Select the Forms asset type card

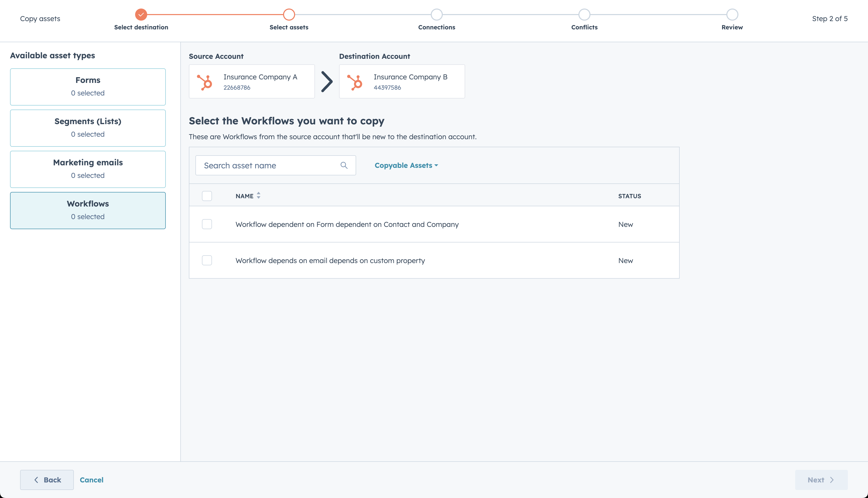[88, 86]
